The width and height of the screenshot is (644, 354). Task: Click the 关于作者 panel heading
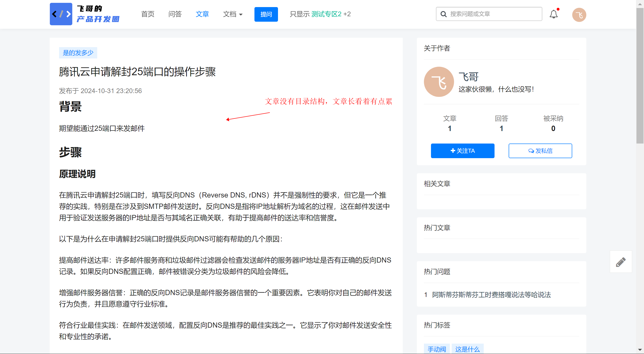(x=437, y=48)
